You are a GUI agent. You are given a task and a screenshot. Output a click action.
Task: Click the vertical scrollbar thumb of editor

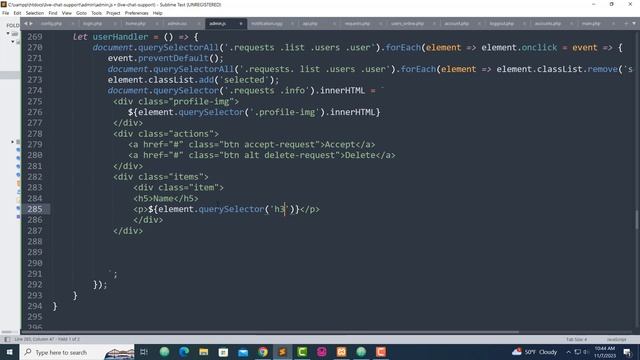(x=636, y=219)
